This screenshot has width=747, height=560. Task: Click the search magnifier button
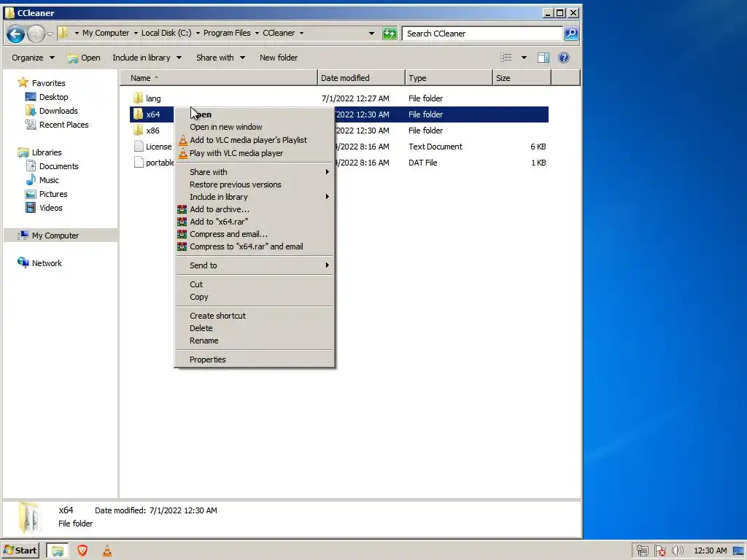(x=570, y=34)
